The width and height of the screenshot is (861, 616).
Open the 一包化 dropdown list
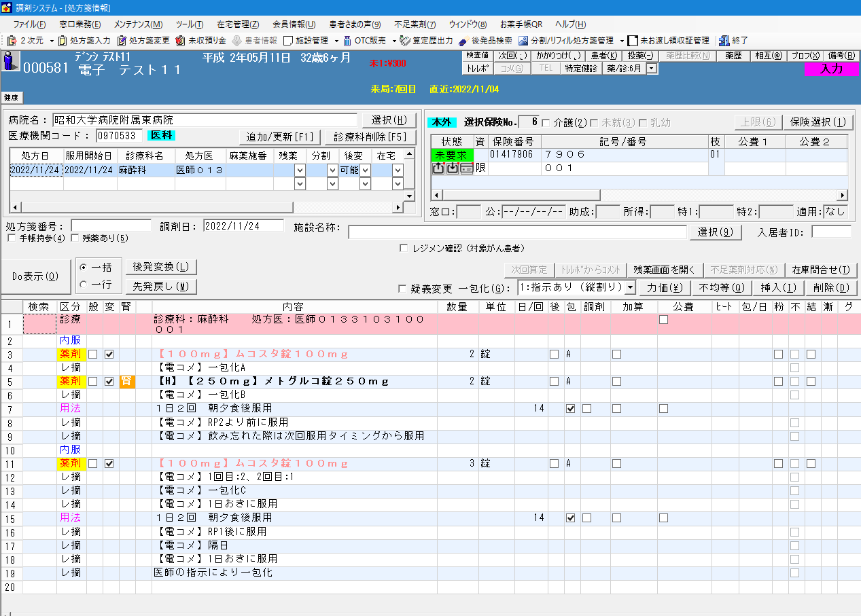pos(629,287)
